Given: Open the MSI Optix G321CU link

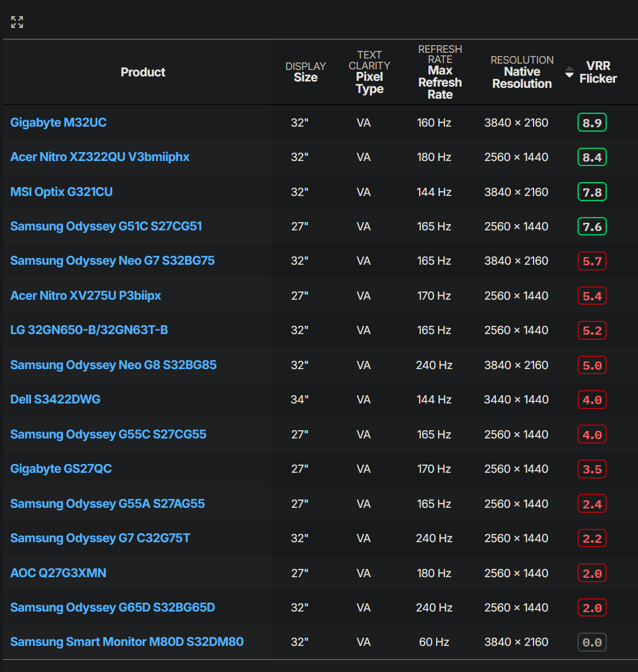Looking at the screenshot, I should (61, 192).
